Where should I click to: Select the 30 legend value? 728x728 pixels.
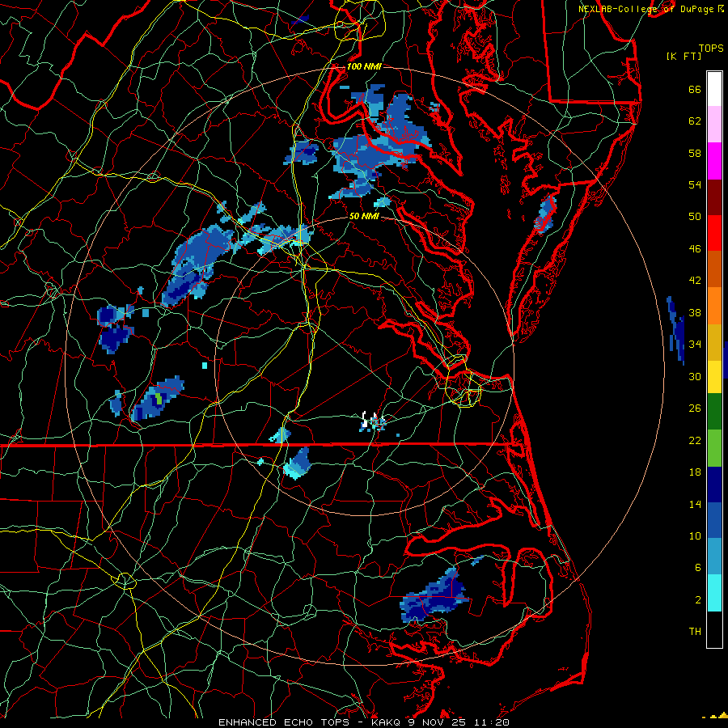[x=695, y=376]
